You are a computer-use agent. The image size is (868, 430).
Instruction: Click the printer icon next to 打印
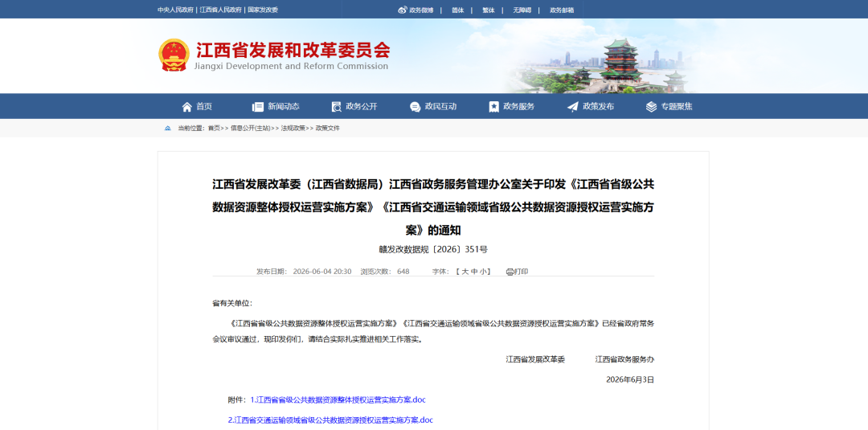(510, 272)
